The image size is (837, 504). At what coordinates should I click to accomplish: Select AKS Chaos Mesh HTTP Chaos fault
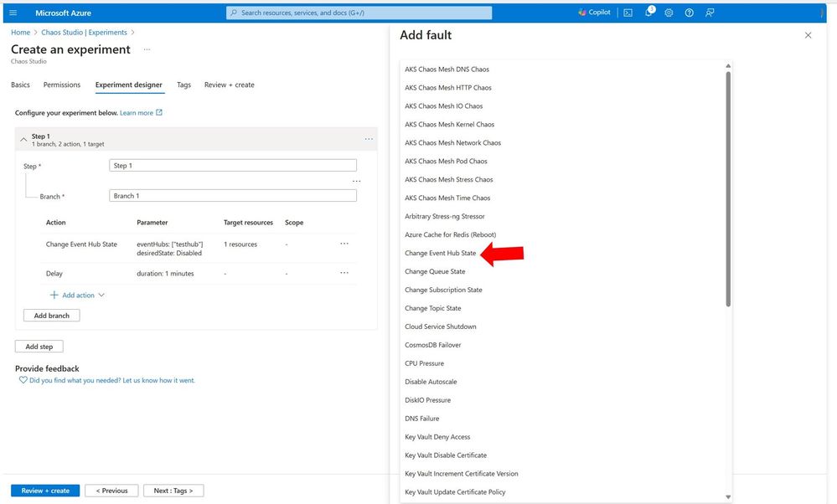point(448,87)
